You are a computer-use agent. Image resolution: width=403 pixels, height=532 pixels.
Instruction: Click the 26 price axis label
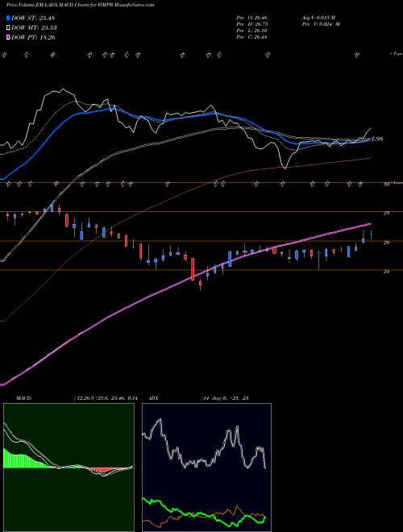(x=386, y=243)
